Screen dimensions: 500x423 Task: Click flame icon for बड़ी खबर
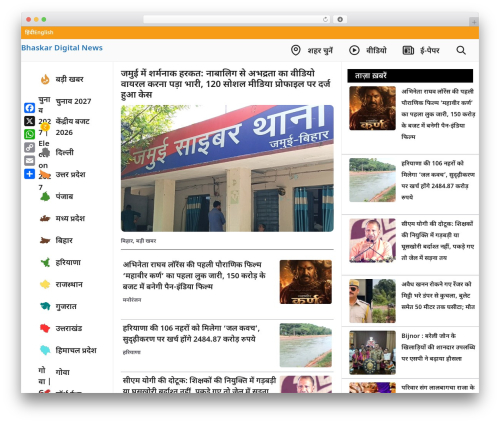[45, 79]
